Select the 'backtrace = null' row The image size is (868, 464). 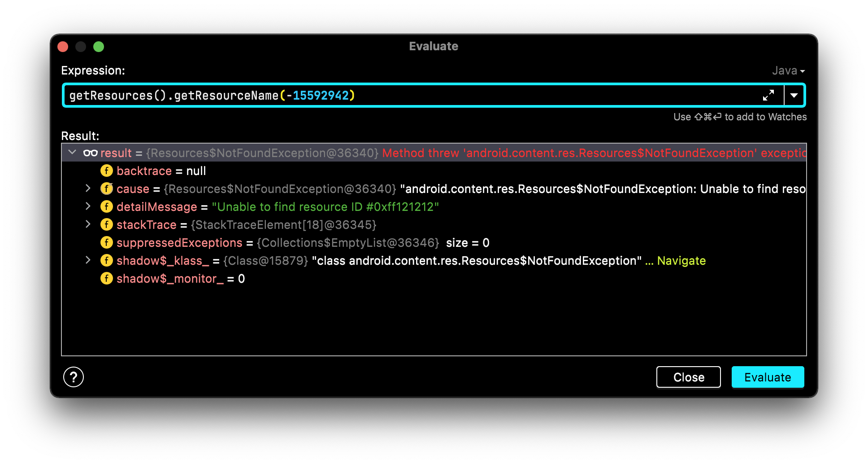coord(434,171)
